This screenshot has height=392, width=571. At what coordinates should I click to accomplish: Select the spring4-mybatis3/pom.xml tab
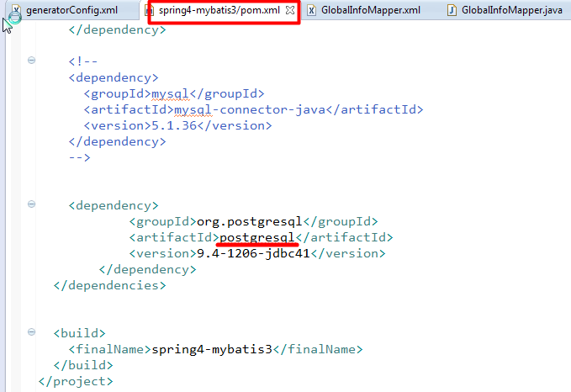tap(219, 10)
